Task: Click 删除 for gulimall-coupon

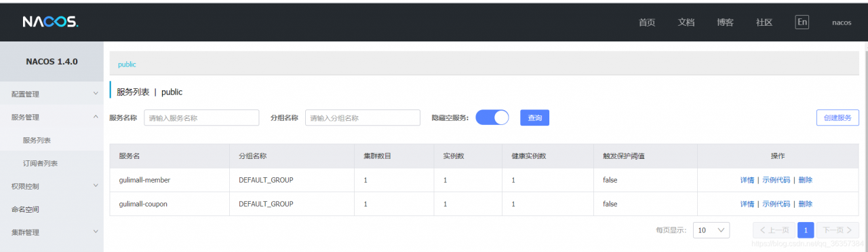Action: (x=805, y=204)
